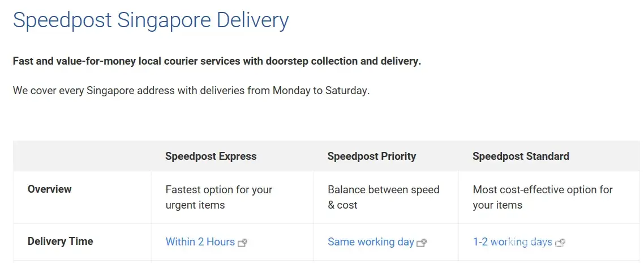644x263 pixels.
Task: Select the Speedpost Express column header
Action: coord(211,156)
